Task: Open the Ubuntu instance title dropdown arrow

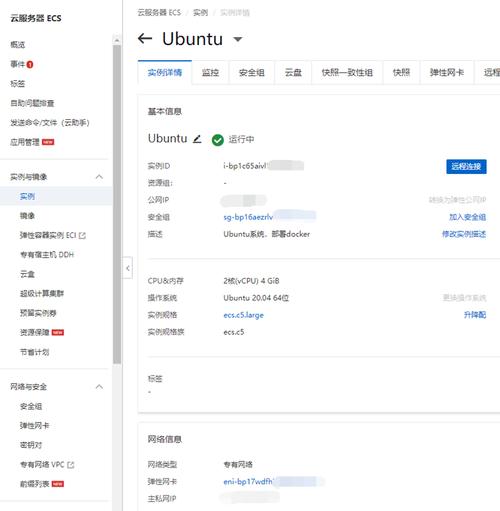Action: (238, 39)
